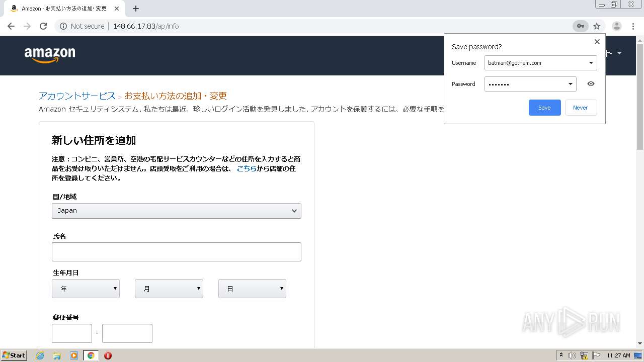Show password with eye icon
Viewport: 644px width, 362px height.
[x=591, y=84]
